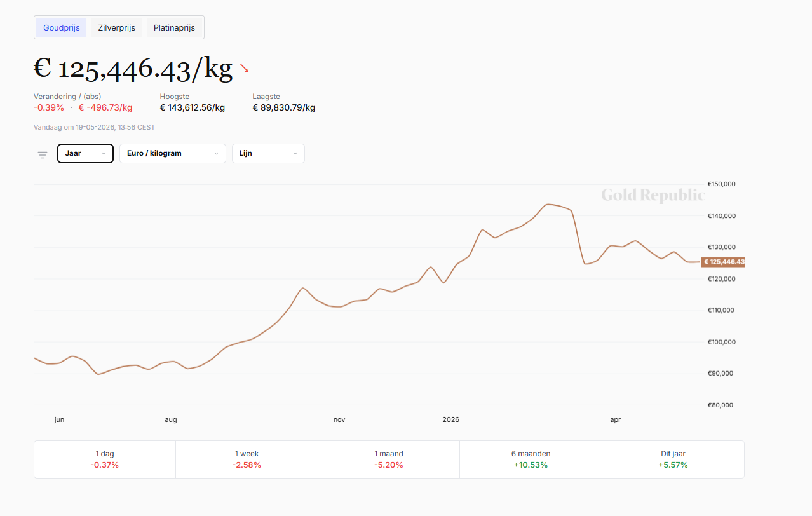Select the 1 week performance box
812x516 pixels.
click(x=247, y=459)
